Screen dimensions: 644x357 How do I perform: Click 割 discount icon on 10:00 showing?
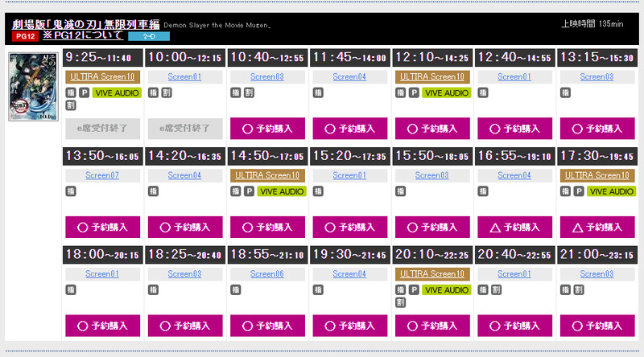(x=166, y=93)
